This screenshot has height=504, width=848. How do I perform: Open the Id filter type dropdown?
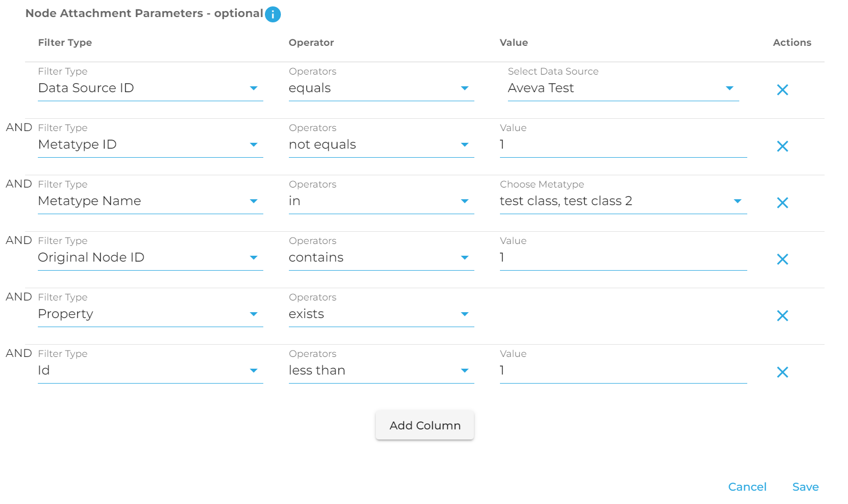(150, 371)
